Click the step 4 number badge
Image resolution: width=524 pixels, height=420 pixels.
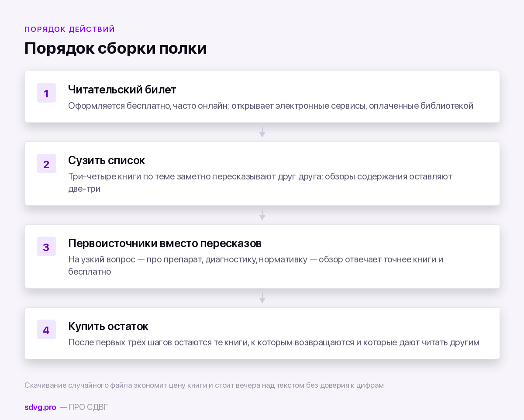(x=46, y=330)
